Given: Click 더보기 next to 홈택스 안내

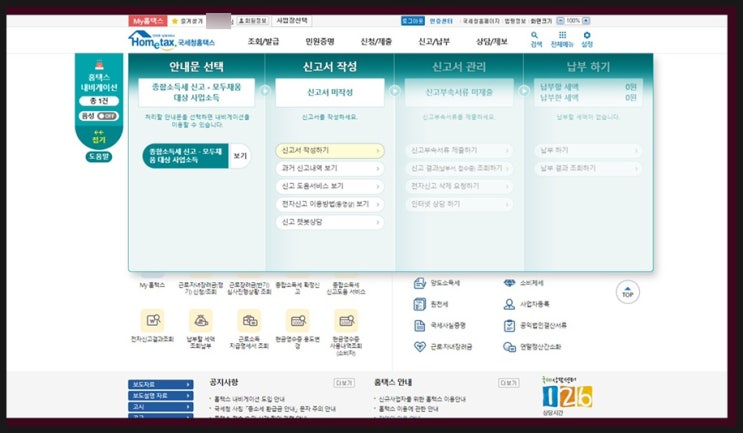Looking at the screenshot, I should pyautogui.click(x=508, y=383).
